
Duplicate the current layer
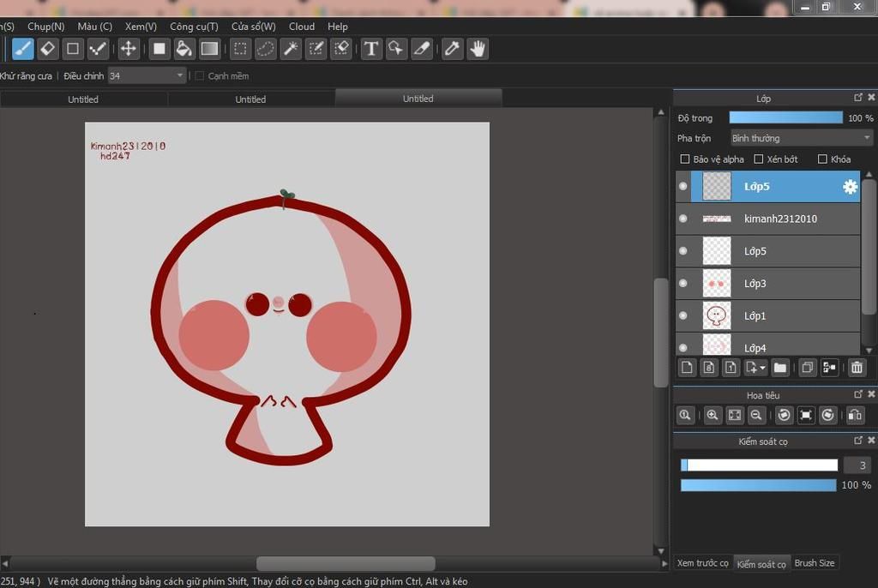[807, 368]
